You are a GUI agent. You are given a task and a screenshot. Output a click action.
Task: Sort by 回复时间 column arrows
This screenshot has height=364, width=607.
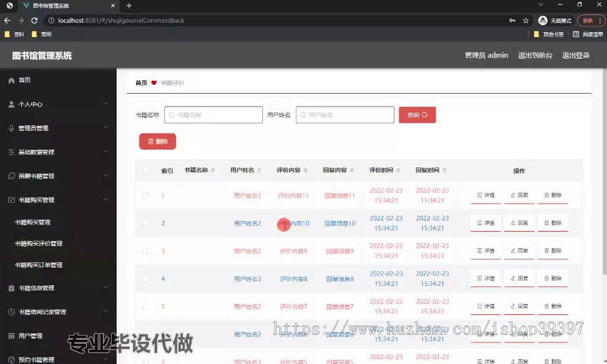tap(444, 170)
